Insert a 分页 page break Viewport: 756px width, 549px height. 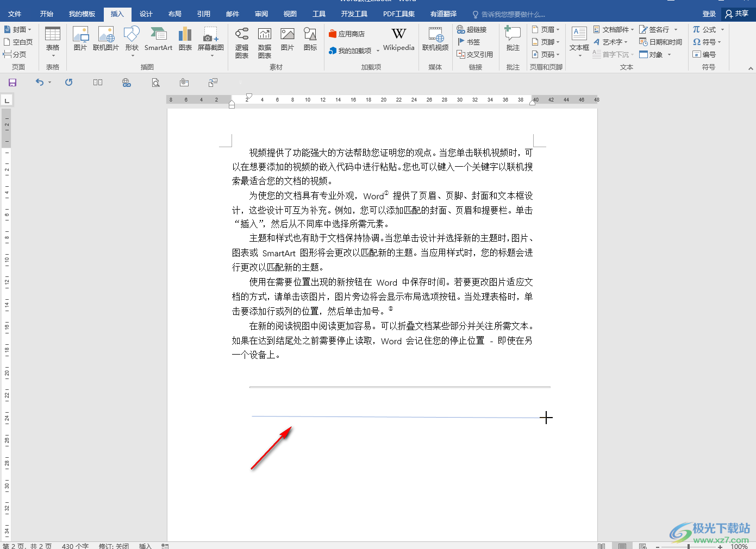pos(15,54)
